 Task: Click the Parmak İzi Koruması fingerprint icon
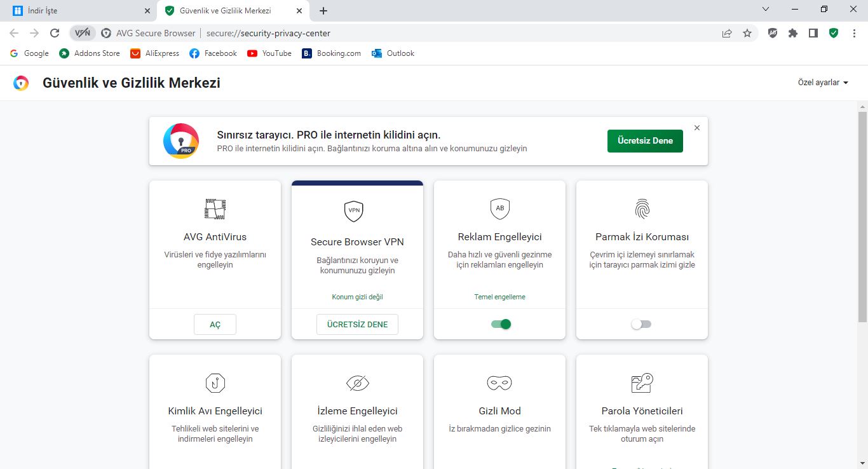point(642,208)
